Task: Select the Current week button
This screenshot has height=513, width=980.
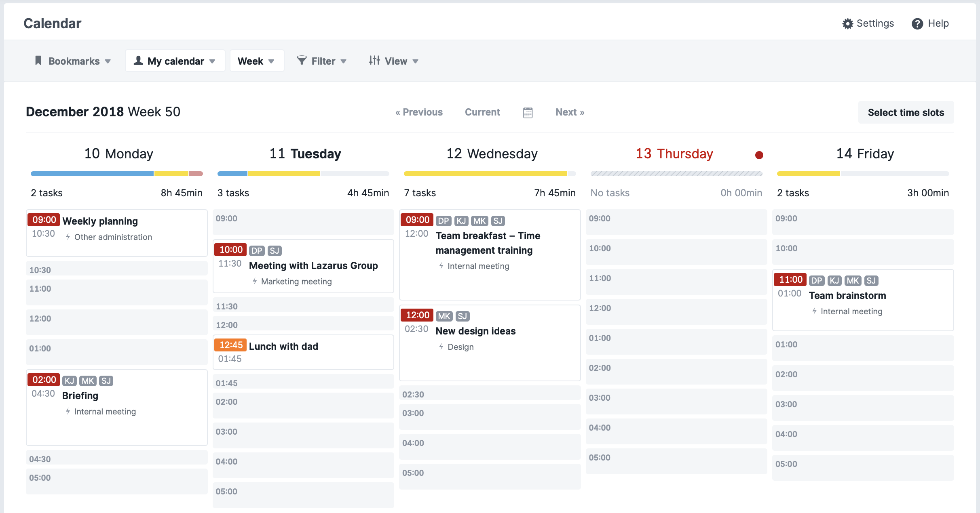Action: coord(482,112)
